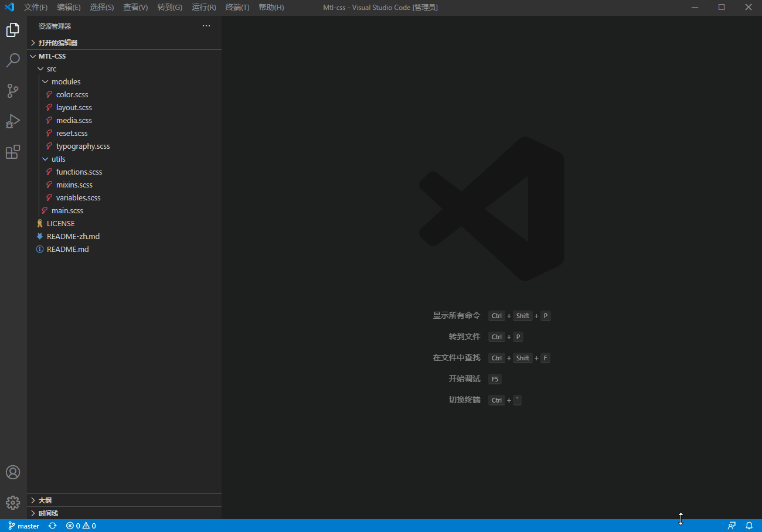The image size is (762, 532).
Task: Click the master branch indicator in status bar
Action: coord(24,526)
